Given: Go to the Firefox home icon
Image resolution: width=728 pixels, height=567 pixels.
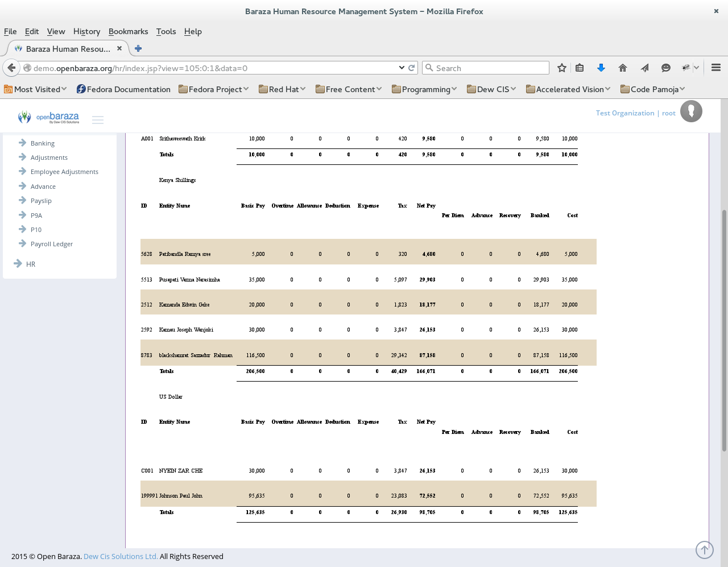Looking at the screenshot, I should 623,68.
